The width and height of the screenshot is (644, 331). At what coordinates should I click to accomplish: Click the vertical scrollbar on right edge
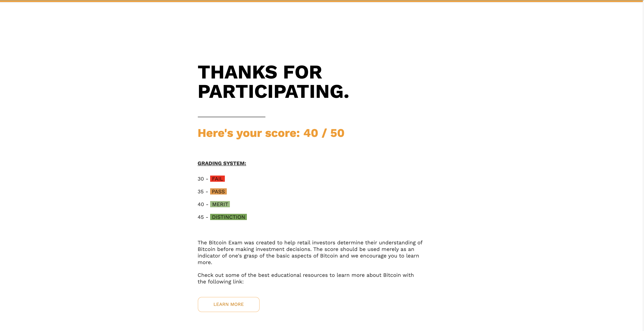click(x=643, y=165)
